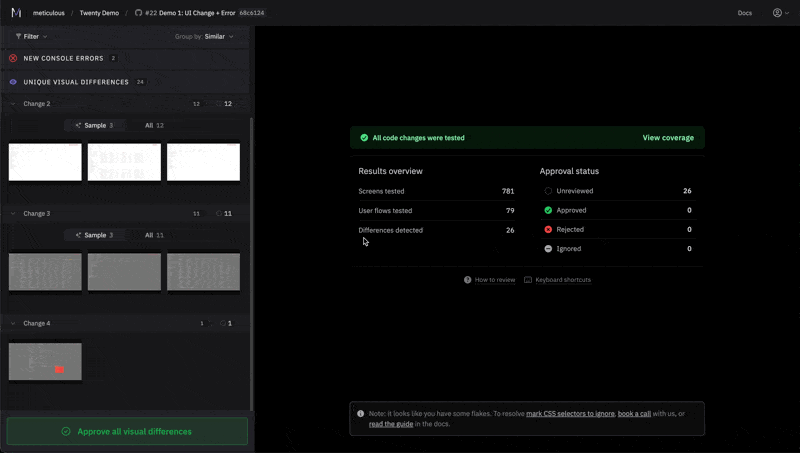Open the Change 4 thumbnail
The height and width of the screenshot is (453, 800).
pyautogui.click(x=45, y=362)
